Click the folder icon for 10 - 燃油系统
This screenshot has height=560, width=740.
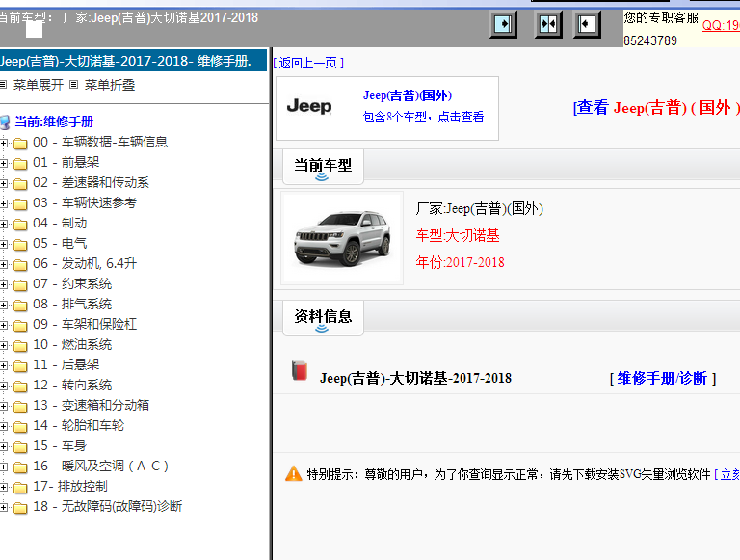coord(20,346)
